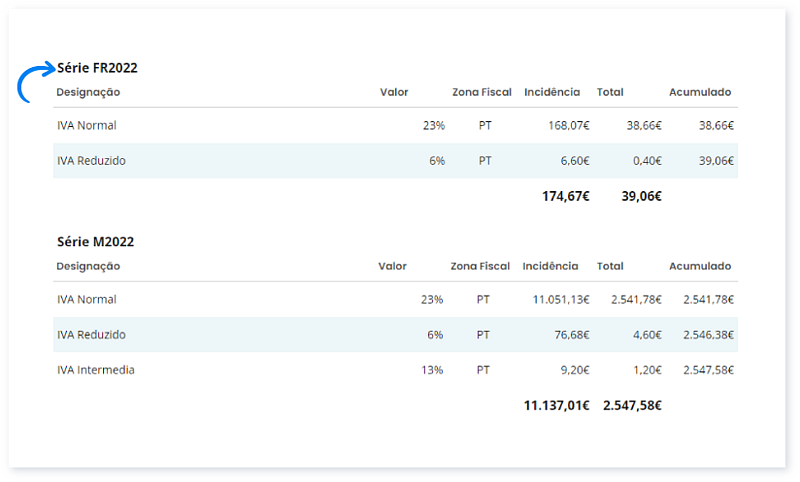Click the 2.547,58€ bold total for M2022
Screen dimensions: 800x482
[x=632, y=405]
